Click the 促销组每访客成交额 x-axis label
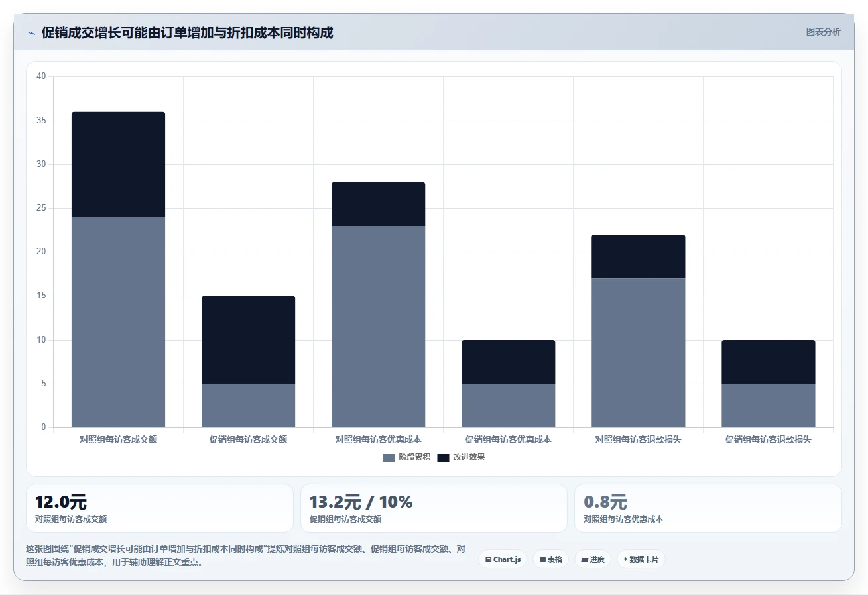 (248, 439)
